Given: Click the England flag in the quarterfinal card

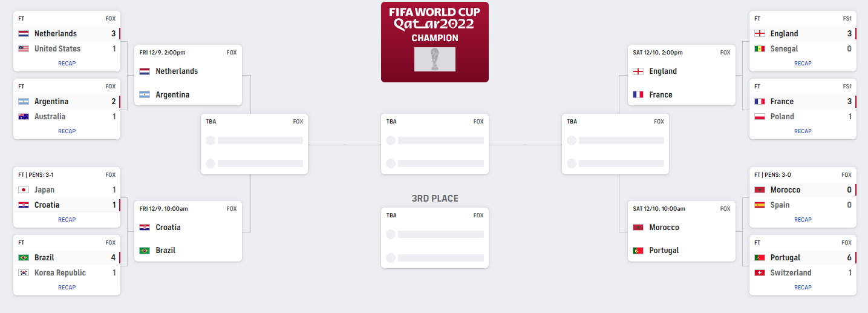Looking at the screenshot, I should pyautogui.click(x=638, y=71).
